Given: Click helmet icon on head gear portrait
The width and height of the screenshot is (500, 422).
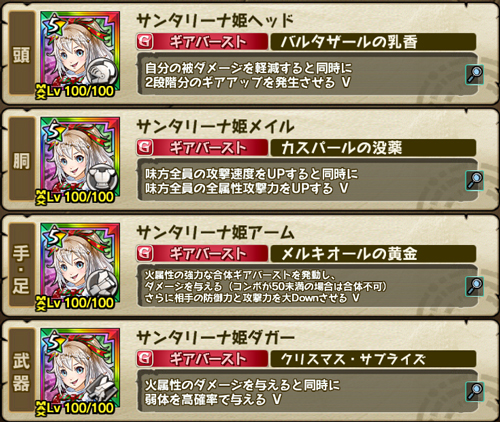Looking at the screenshot, I should point(103,72).
